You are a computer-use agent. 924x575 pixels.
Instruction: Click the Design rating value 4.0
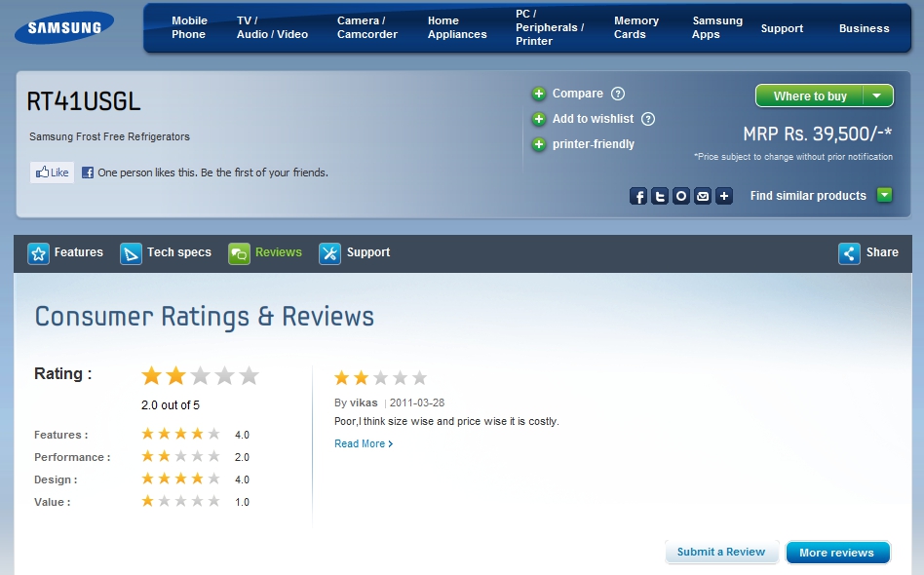coord(242,479)
